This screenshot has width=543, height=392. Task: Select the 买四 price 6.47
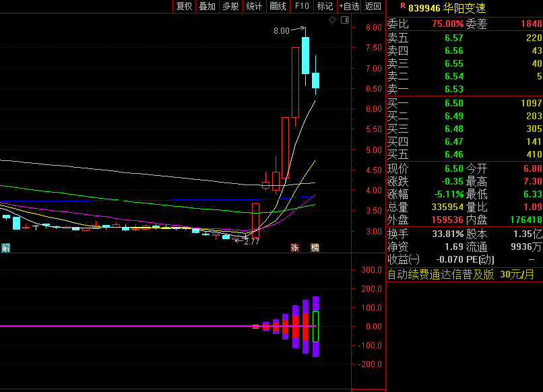coord(454,141)
